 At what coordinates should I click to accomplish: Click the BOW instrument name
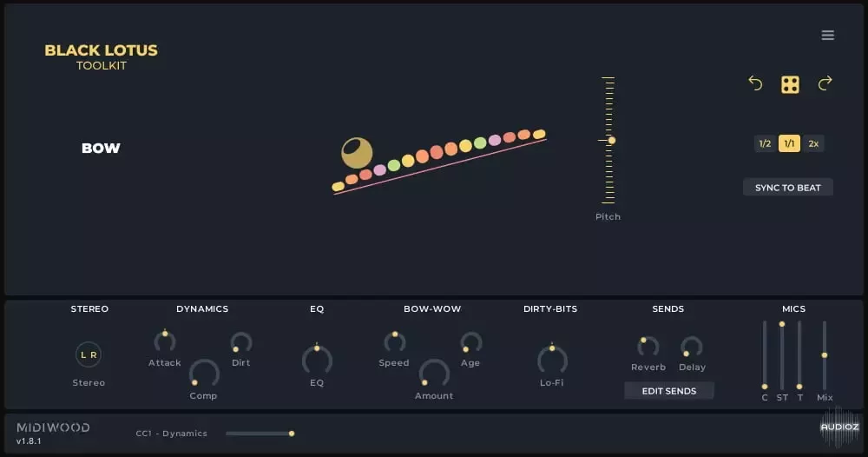101,149
